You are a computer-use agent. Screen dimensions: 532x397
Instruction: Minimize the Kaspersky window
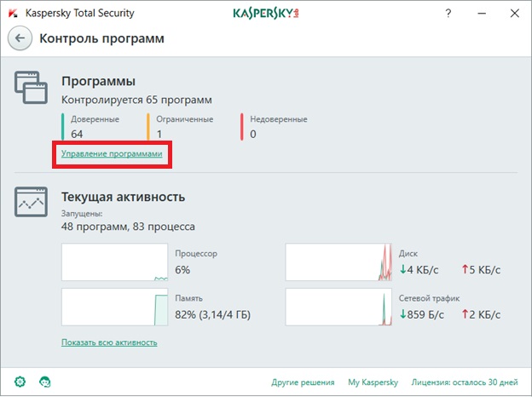coord(482,14)
